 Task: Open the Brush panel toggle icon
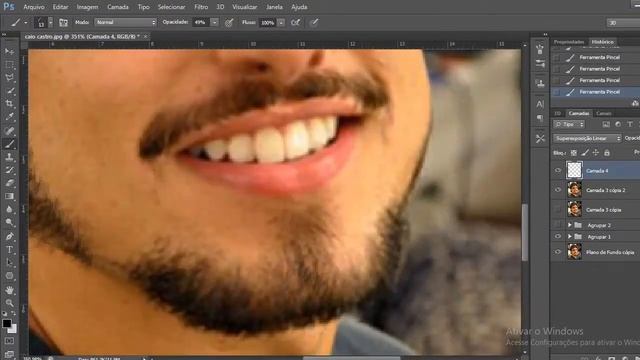coord(63,22)
